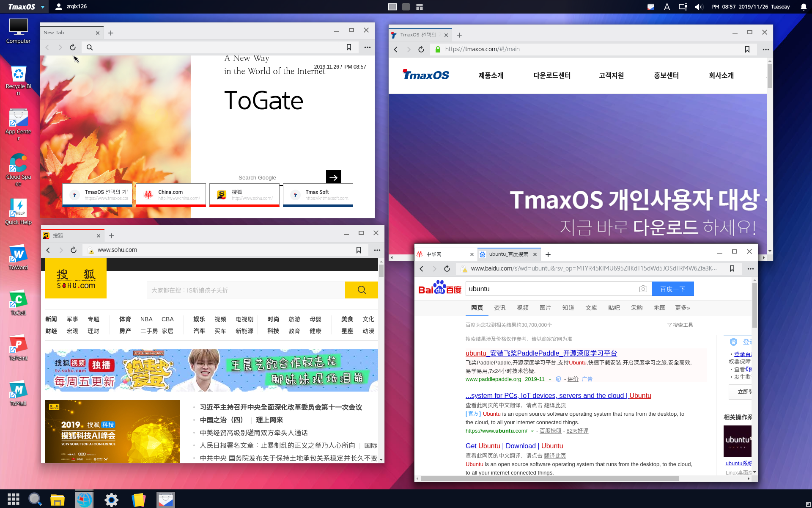Expand the dropdown beside www.paddlepaddle.org result
The height and width of the screenshot is (508, 812).
(550, 379)
